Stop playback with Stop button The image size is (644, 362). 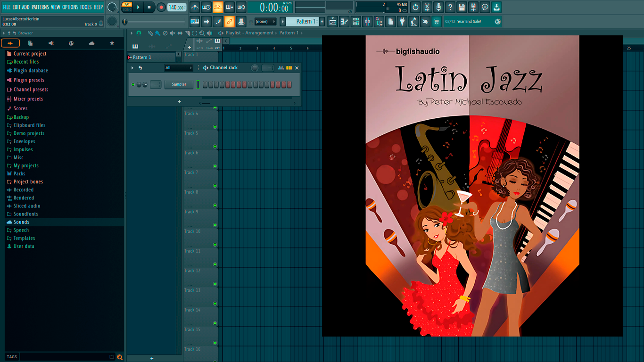pyautogui.click(x=149, y=7)
